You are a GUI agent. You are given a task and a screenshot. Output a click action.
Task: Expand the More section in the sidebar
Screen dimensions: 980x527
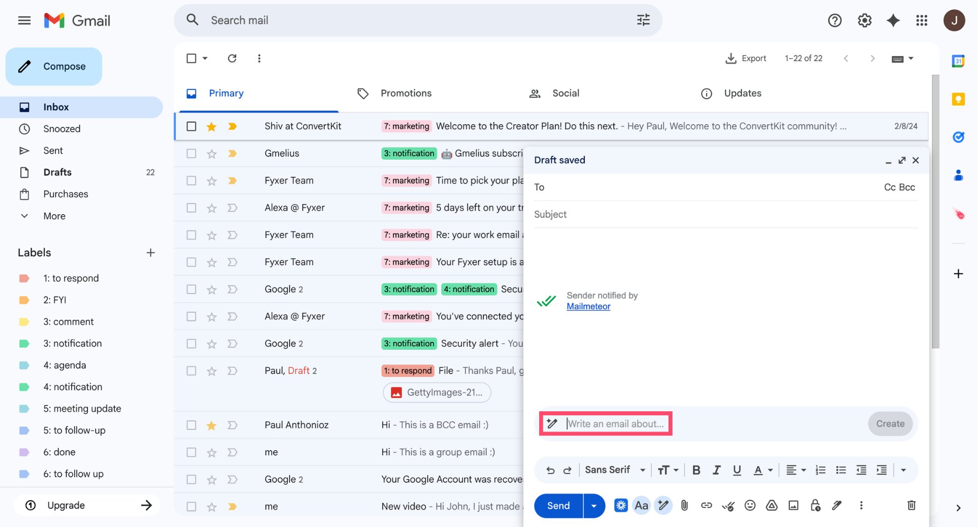54,216
